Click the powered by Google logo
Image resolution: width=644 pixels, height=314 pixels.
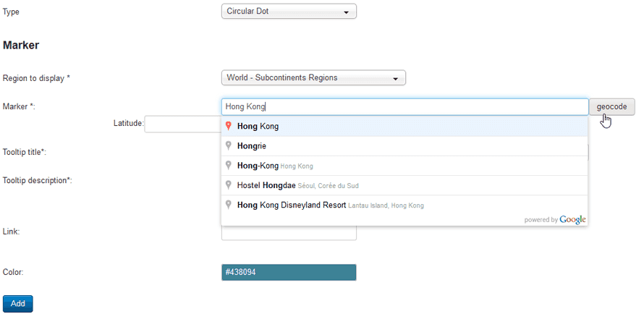click(555, 219)
